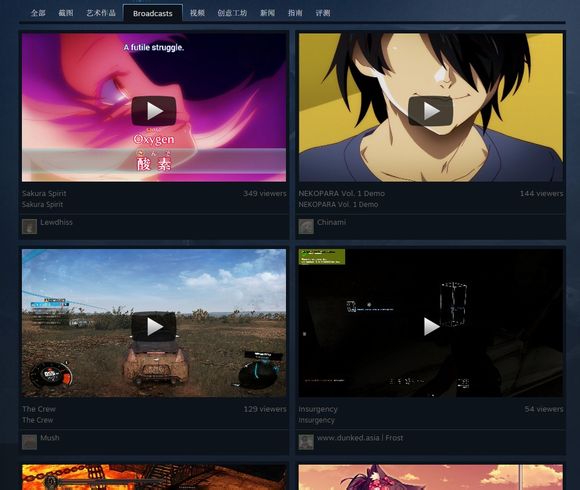Viewport: 580px width, 490px height.
Task: Play the Sakura Spirit broadcast
Action: pos(154,111)
